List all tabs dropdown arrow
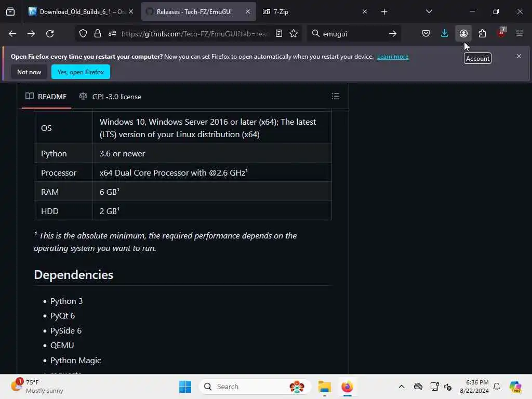532x399 pixels. 429,11
